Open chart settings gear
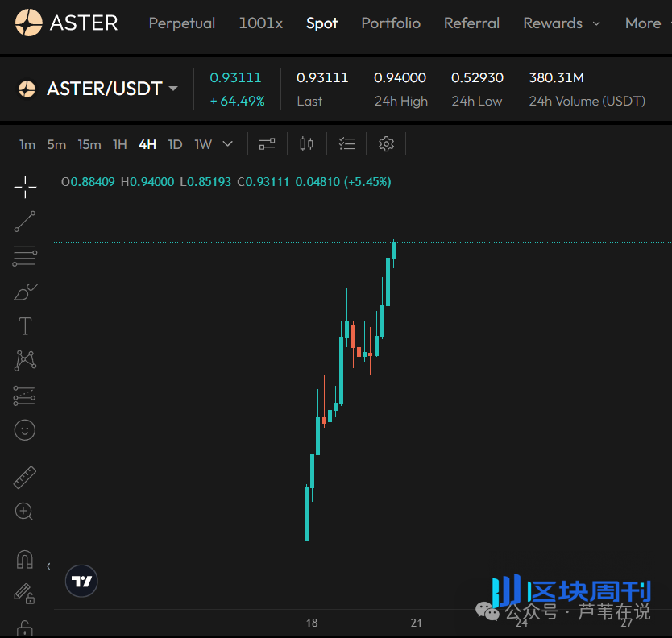The width and height of the screenshot is (672, 638). (x=386, y=144)
